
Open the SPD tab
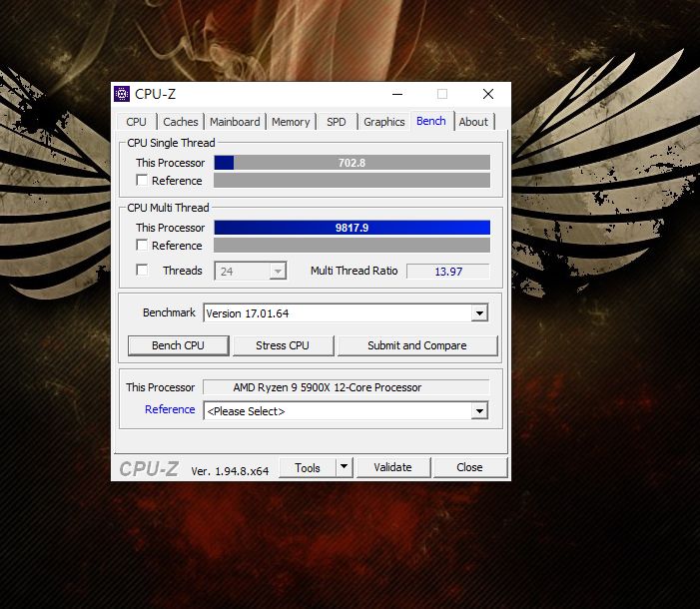point(337,122)
